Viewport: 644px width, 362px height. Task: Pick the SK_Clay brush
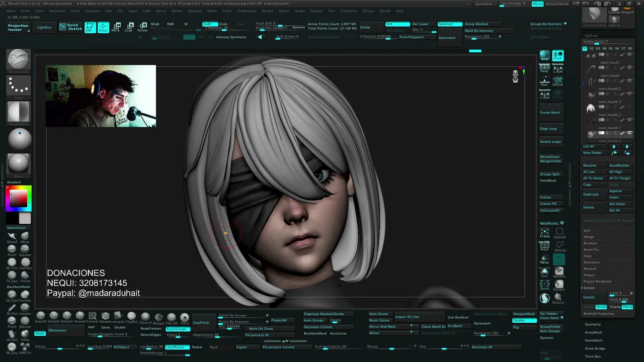pyautogui.click(x=12, y=349)
